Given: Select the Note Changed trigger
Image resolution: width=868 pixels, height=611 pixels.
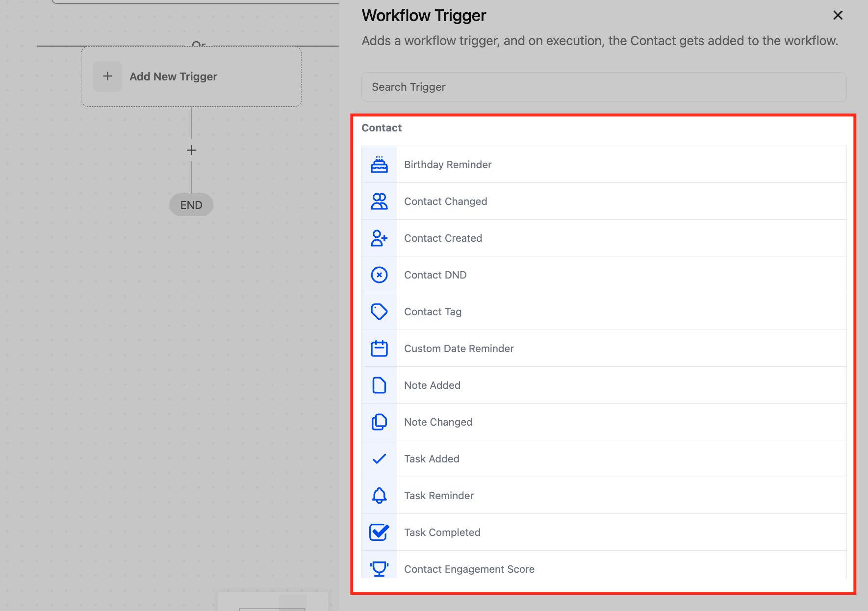Looking at the screenshot, I should click(604, 422).
